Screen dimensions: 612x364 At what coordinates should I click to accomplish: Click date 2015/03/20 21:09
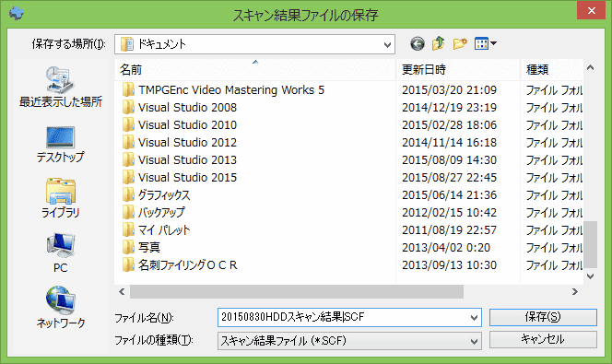pos(449,89)
